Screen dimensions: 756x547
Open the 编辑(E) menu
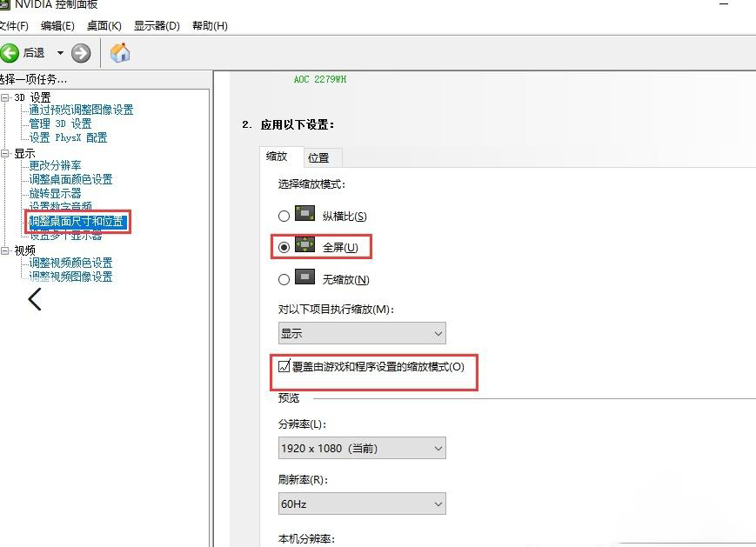(57, 25)
